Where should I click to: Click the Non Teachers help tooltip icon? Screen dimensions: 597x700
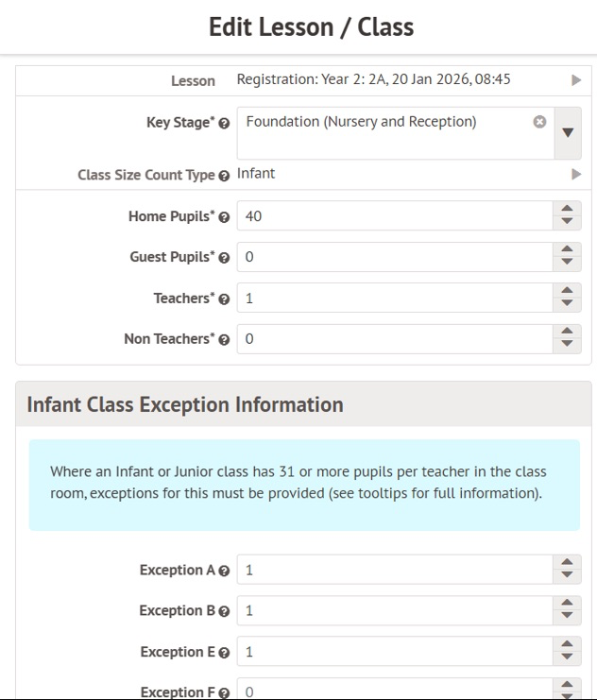pyautogui.click(x=224, y=340)
